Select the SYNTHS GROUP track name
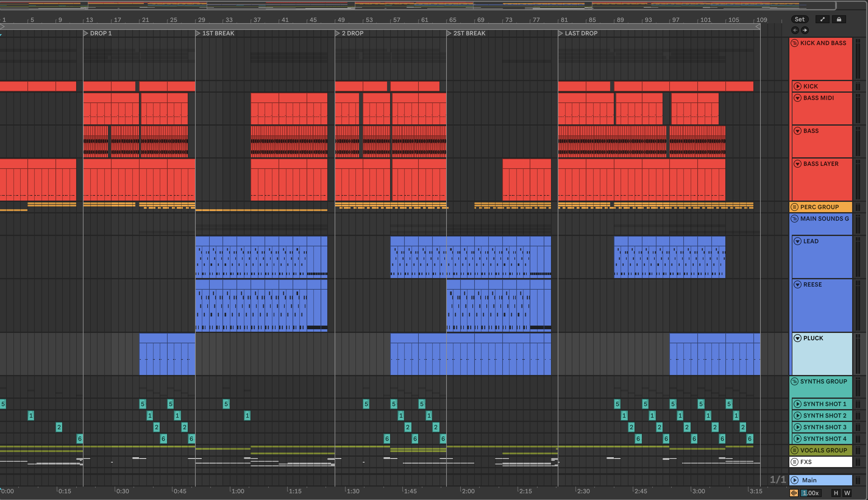The height and width of the screenshot is (500, 868). (824, 381)
